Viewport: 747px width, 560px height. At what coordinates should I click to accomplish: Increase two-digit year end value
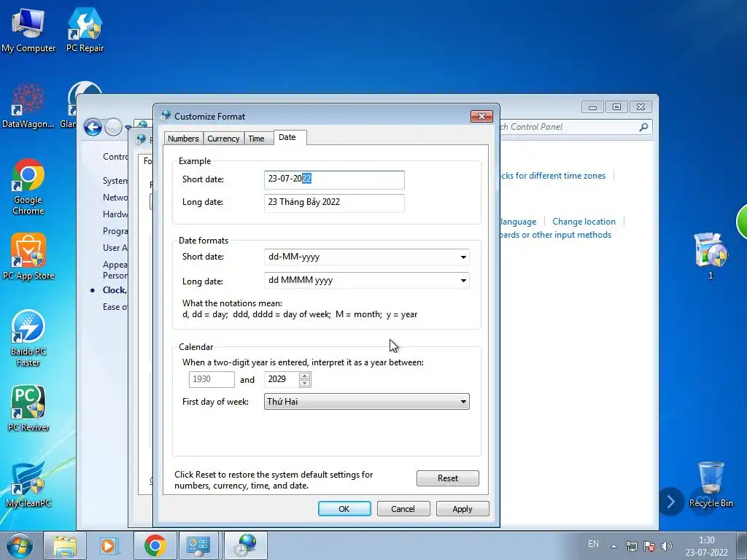305,376
